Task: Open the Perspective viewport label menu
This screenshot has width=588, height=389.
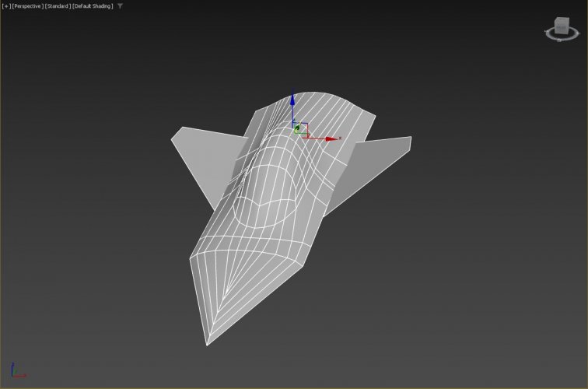Action: click(27, 6)
